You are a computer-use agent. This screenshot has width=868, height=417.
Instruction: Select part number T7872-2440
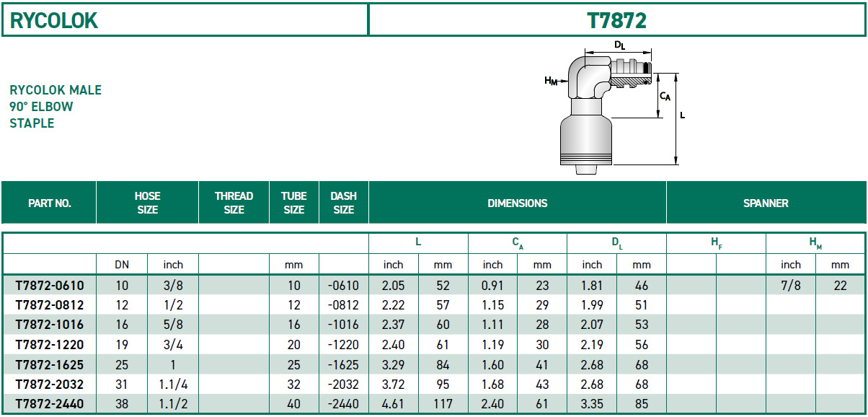[x=49, y=404]
